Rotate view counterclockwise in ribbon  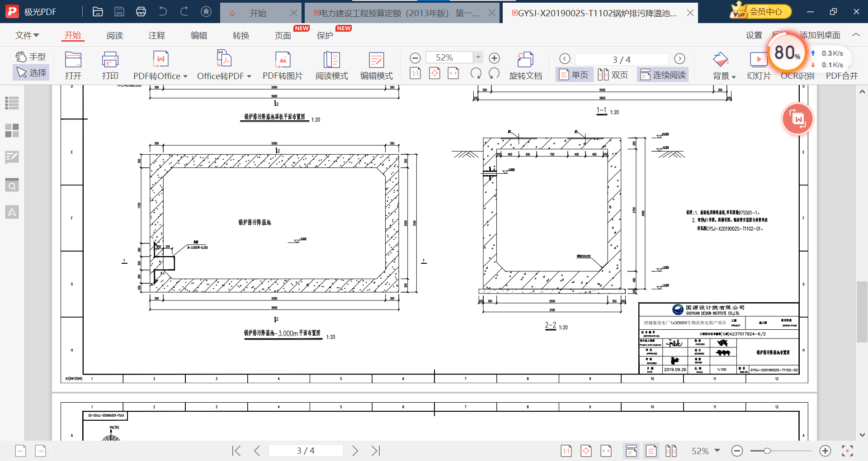[x=476, y=73]
